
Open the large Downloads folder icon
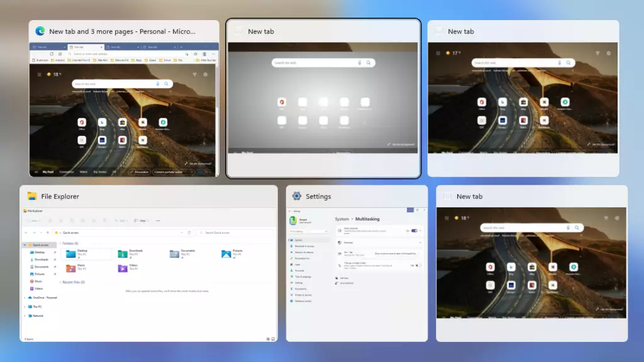click(x=123, y=254)
